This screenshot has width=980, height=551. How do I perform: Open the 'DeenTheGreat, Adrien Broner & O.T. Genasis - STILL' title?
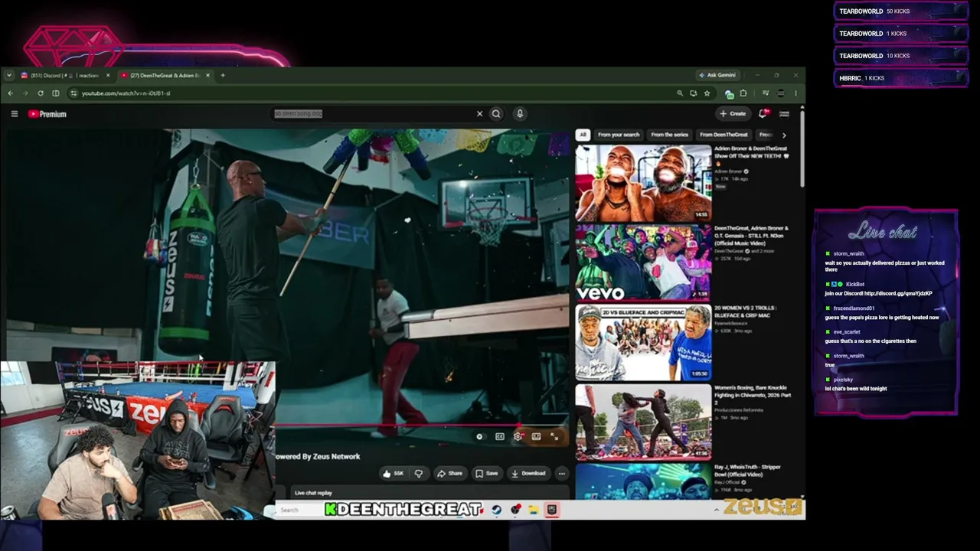(x=751, y=236)
